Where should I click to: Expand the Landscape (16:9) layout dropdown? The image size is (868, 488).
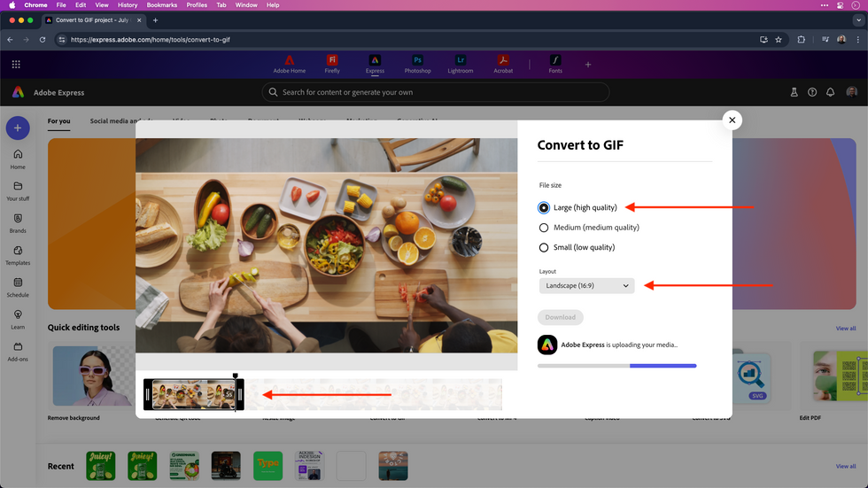click(586, 285)
